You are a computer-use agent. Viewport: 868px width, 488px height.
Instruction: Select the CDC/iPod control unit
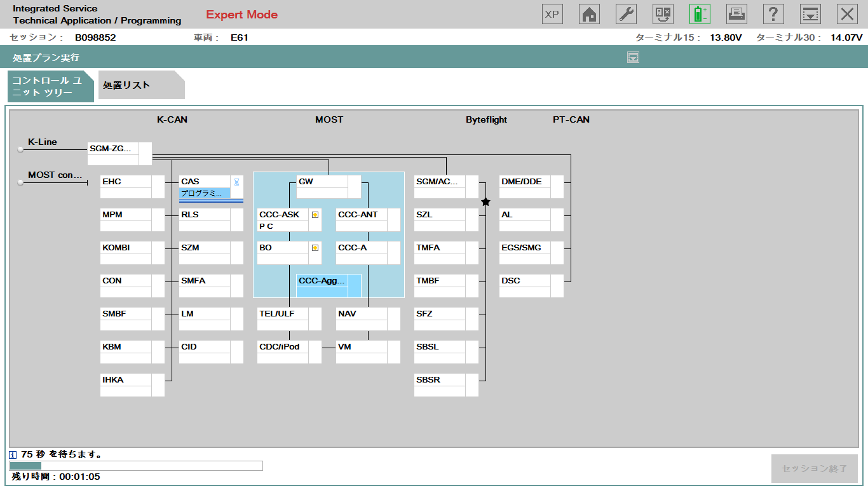pyautogui.click(x=289, y=352)
